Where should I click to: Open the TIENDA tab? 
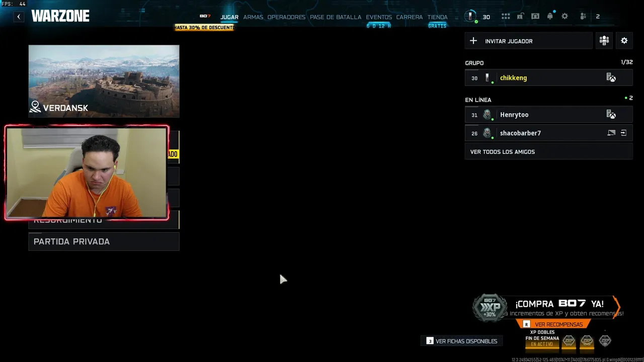(x=437, y=17)
